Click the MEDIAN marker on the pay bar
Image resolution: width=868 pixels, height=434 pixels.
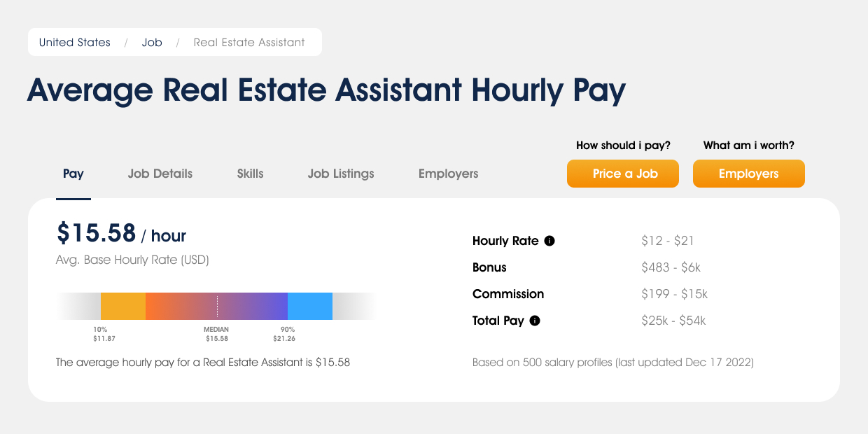pyautogui.click(x=216, y=306)
